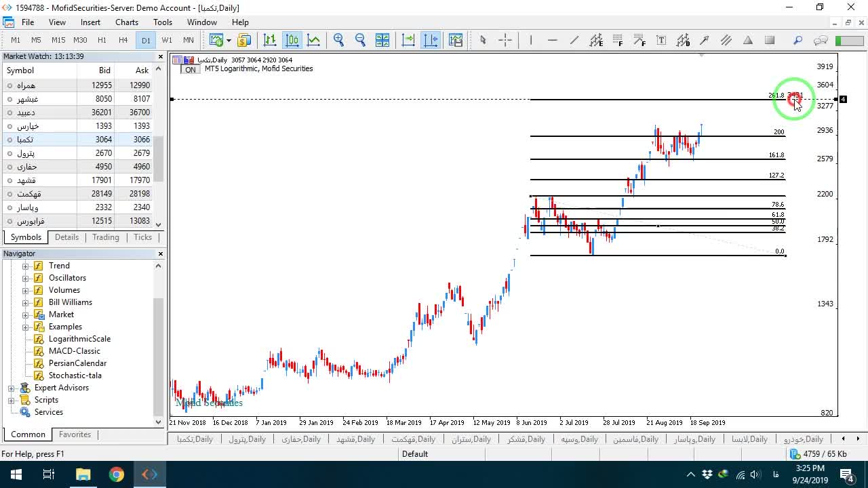
Task: Open the chat bubbles icon
Action: point(821,40)
